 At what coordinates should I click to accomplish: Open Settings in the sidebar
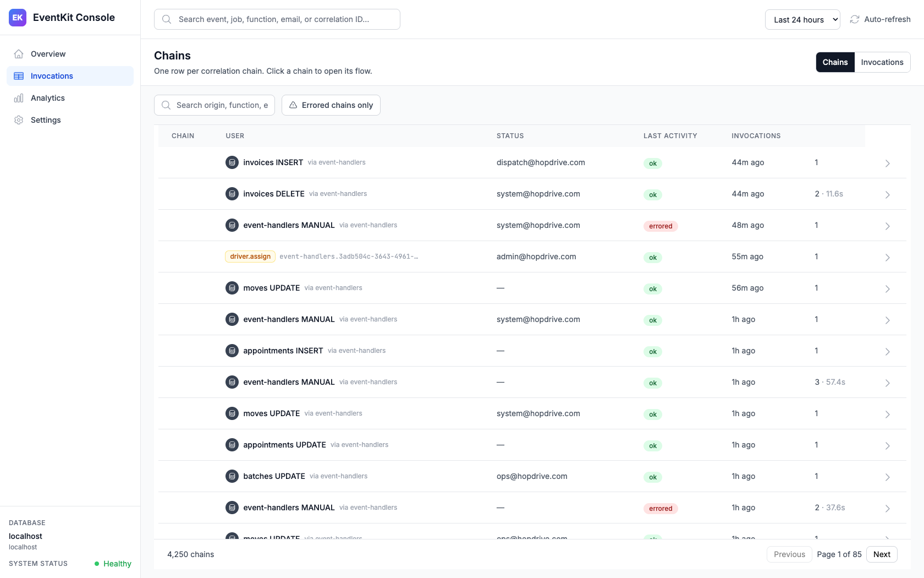pos(70,120)
